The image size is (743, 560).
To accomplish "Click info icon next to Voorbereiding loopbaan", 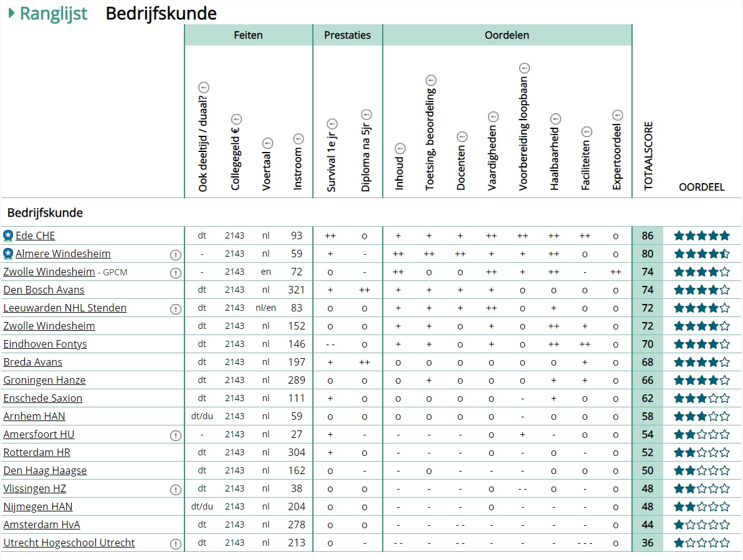I will 524,68.
